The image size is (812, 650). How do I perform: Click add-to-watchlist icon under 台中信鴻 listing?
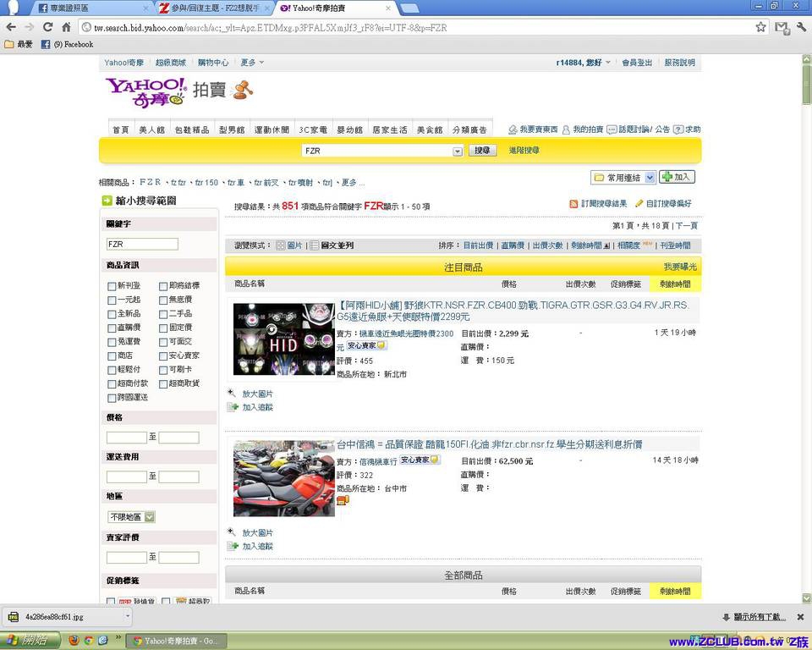(232, 546)
